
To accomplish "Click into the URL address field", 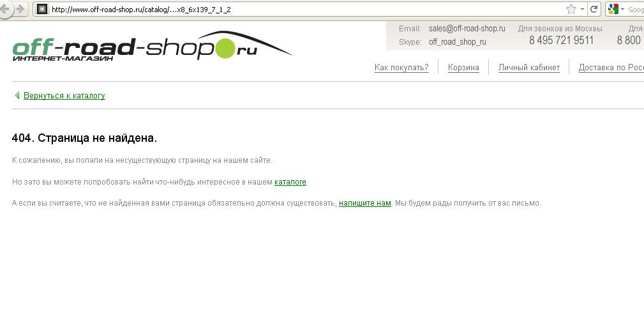I will pos(304,10).
